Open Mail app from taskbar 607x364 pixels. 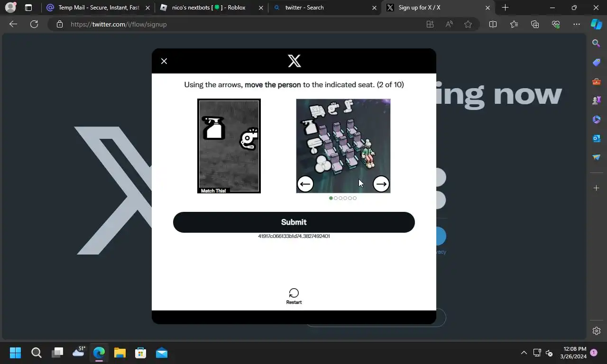coord(162,353)
